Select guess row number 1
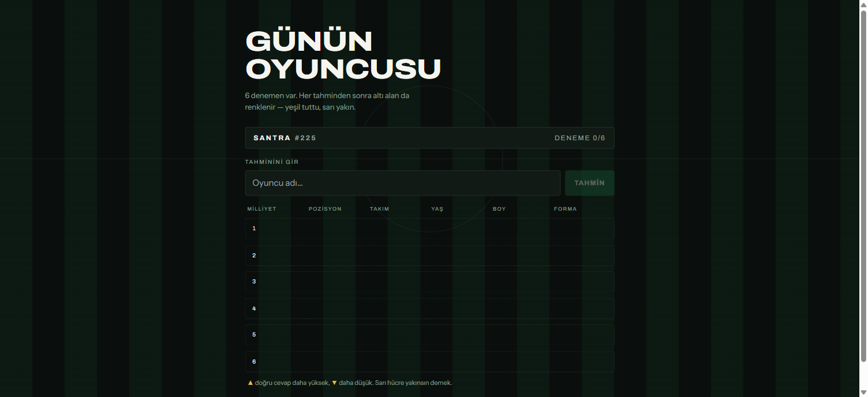 click(430, 229)
